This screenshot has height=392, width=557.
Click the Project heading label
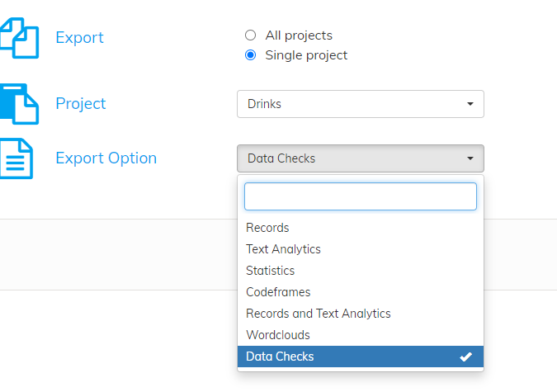tap(81, 104)
